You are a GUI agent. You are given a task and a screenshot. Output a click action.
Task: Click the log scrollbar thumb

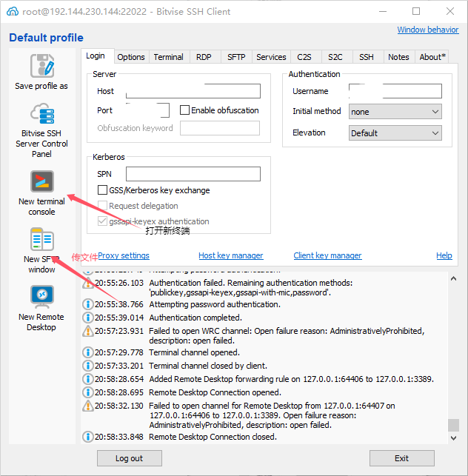(x=453, y=425)
